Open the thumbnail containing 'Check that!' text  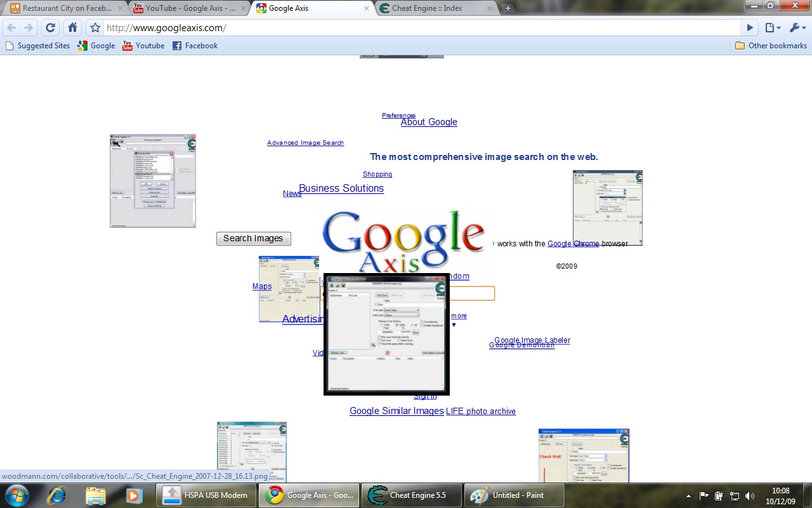click(584, 455)
